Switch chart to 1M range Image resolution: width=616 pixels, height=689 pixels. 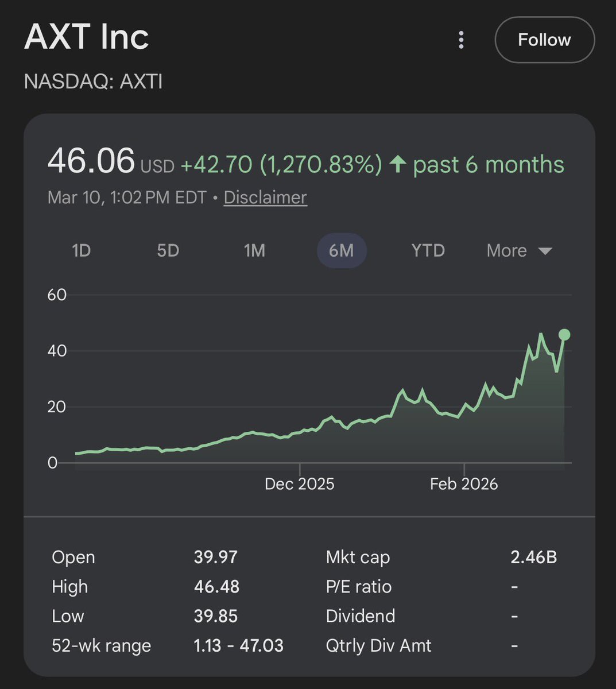pyautogui.click(x=254, y=250)
